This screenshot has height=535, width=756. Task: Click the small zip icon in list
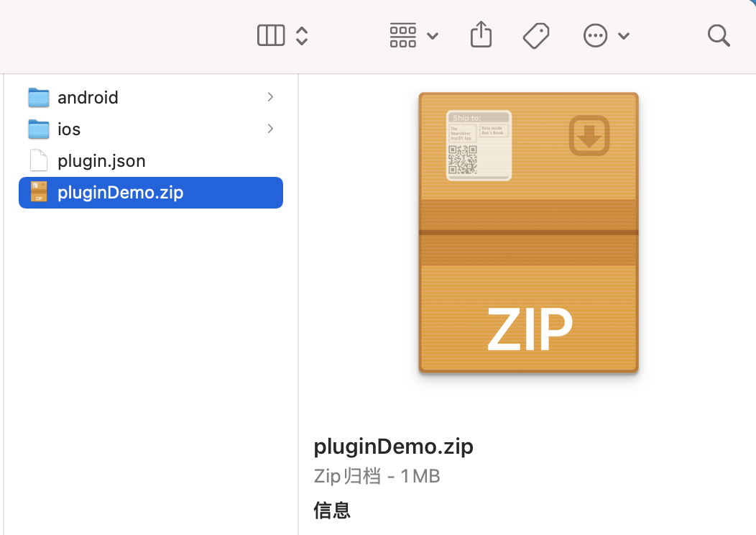tap(39, 191)
